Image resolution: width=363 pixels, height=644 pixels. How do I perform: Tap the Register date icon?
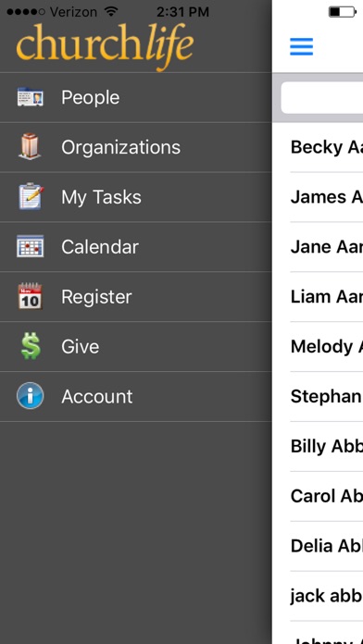[30, 296]
